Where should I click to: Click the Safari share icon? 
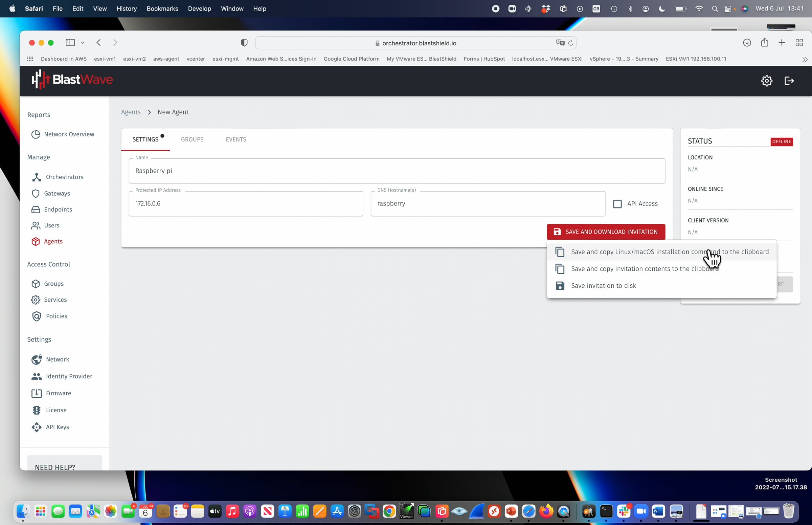coord(765,42)
